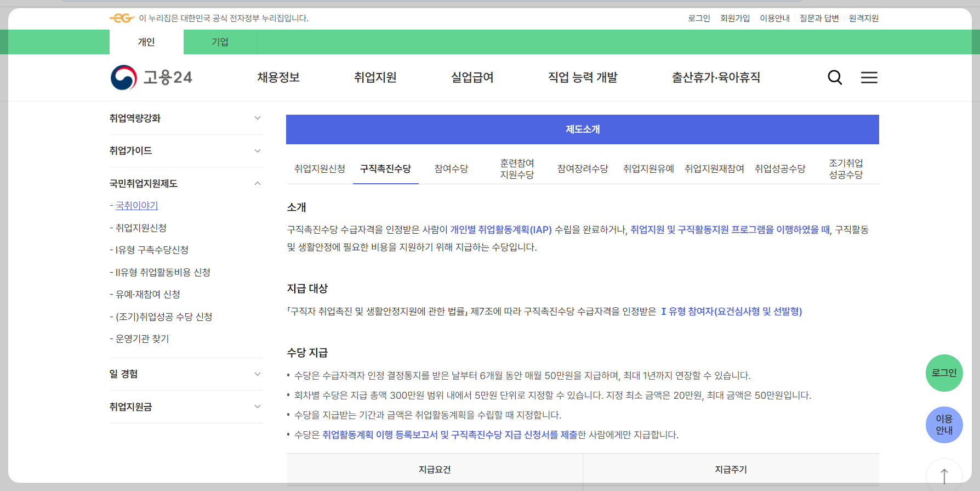Switch to the 개인 tab
980x491 pixels.
tap(146, 42)
